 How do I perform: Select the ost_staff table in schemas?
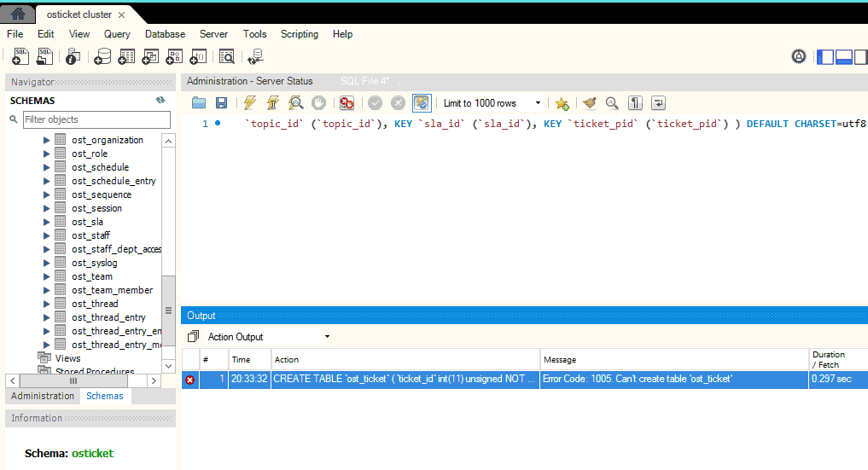(90, 235)
